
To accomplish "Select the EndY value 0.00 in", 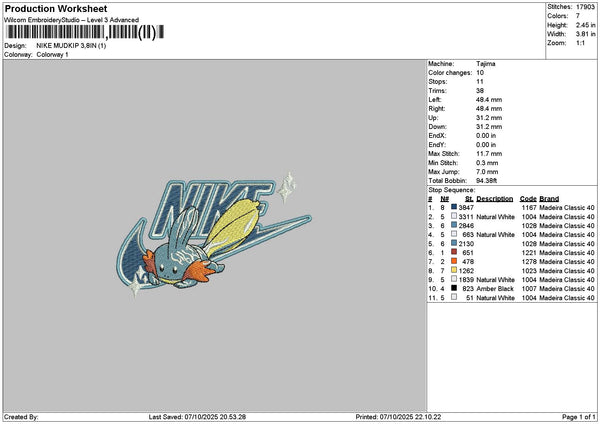I will coord(486,145).
